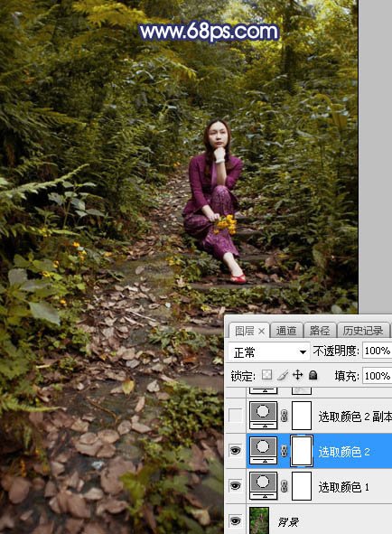The width and height of the screenshot is (392, 534).
Task: Hide the 背景 layer eye
Action: (236, 520)
